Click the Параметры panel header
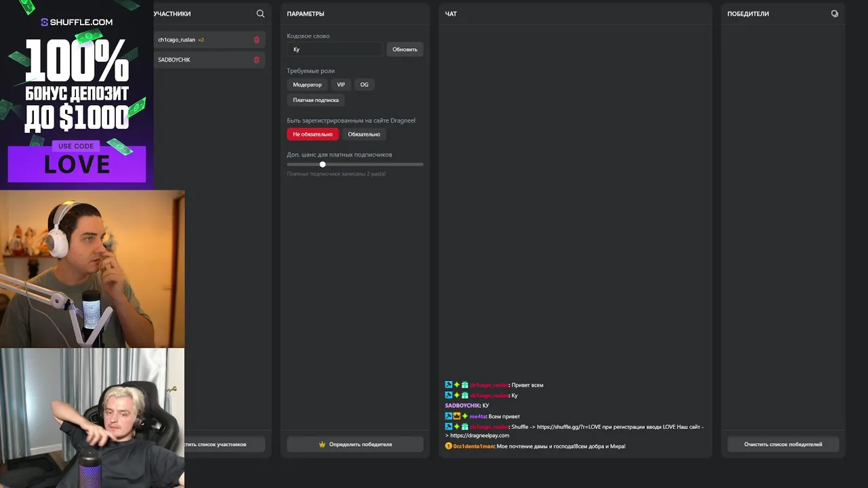 (305, 14)
